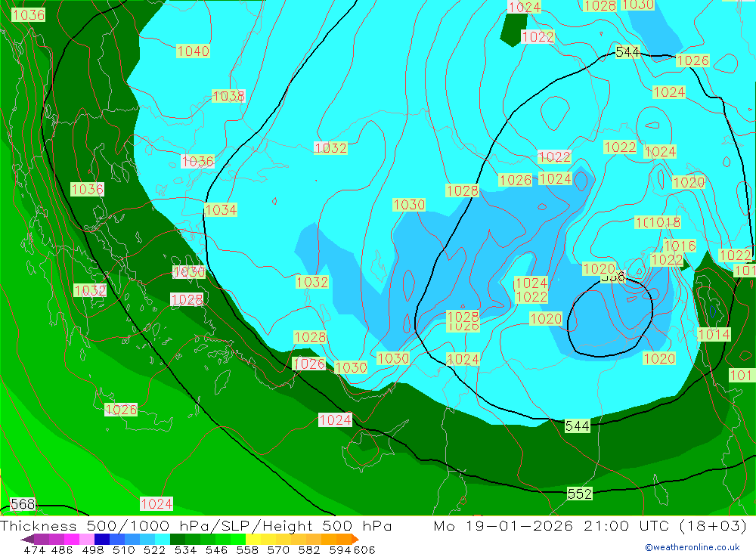Click legend value 546

tap(216, 549)
